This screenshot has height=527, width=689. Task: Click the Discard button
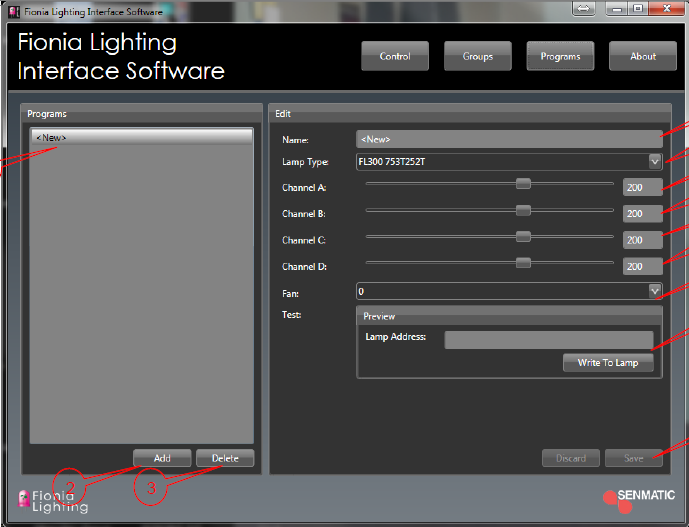click(x=571, y=458)
